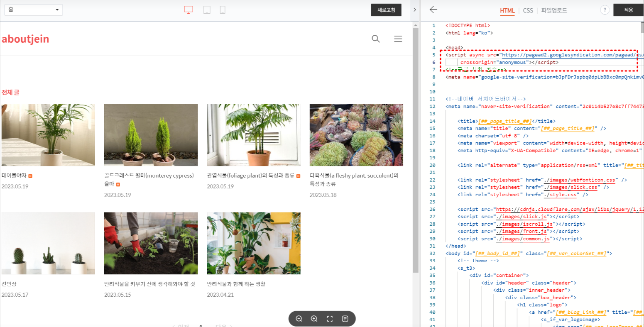Click the date 2023.05.15
Viewport: 644px width, 327px height.
118,295
